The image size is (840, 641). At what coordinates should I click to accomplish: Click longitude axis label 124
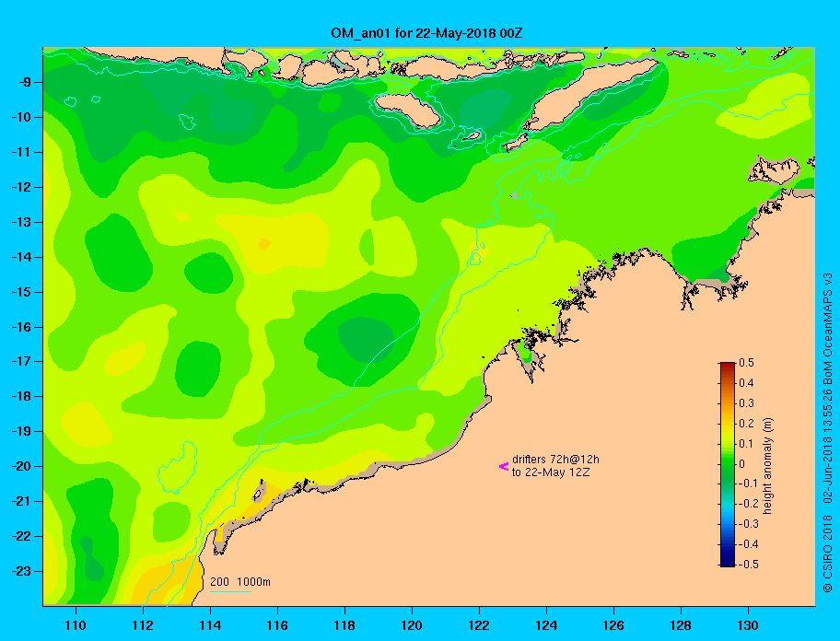[546, 625]
